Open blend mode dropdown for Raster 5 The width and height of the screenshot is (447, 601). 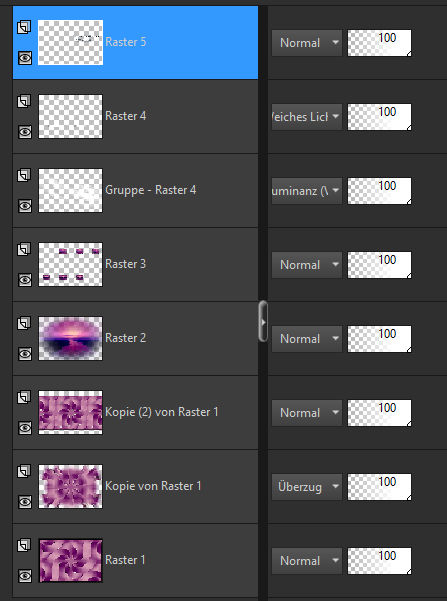click(307, 43)
